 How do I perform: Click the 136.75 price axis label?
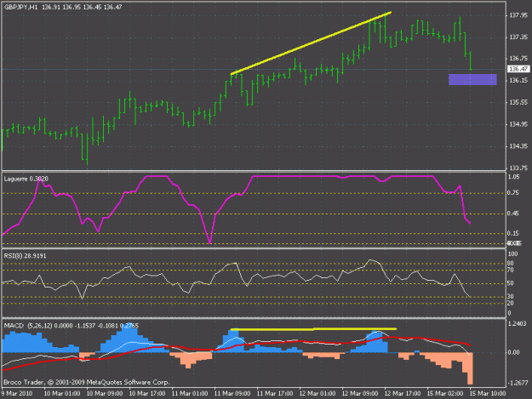coord(518,59)
